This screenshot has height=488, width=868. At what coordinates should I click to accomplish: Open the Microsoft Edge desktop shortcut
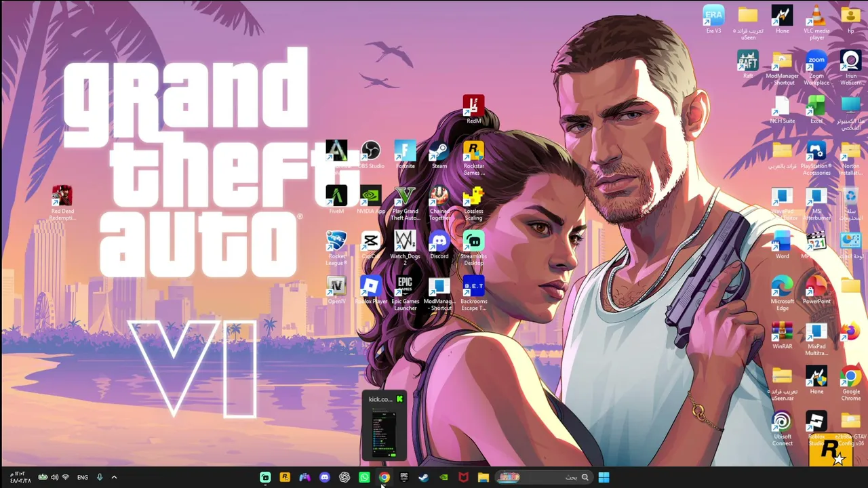[782, 293]
